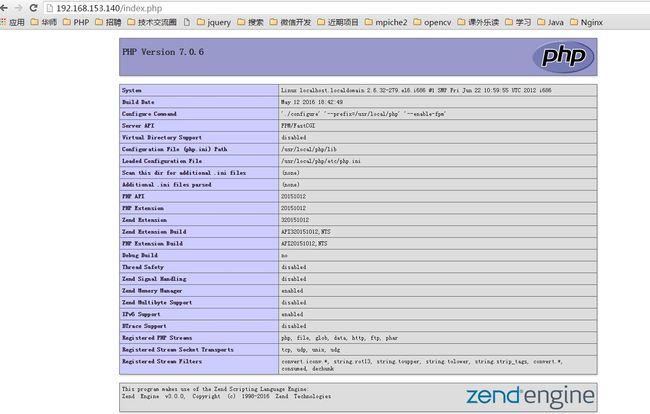Click the browser forward arrow
Viewport: 650px width, 414px height.
tap(18, 8)
